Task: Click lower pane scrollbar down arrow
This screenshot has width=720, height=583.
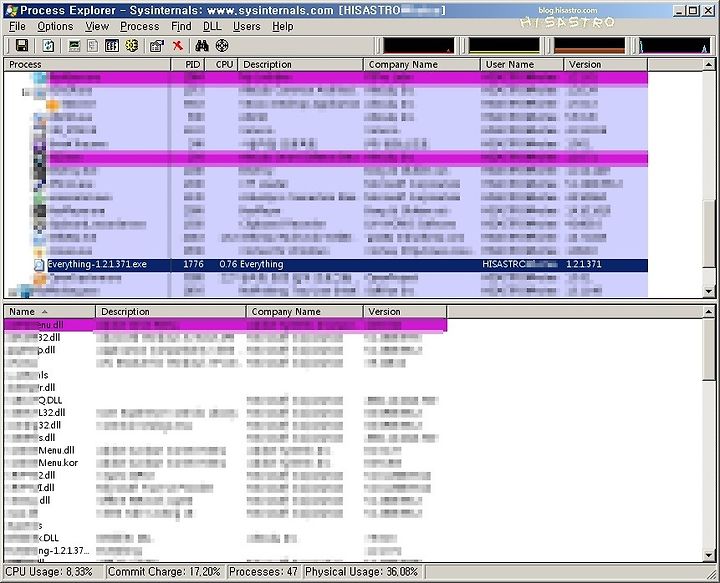Action: (x=709, y=555)
